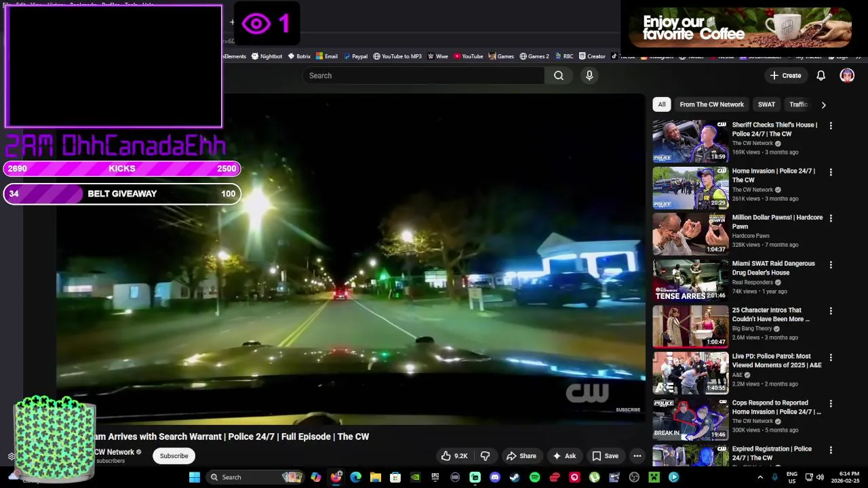The height and width of the screenshot is (488, 868).
Task: Open Epic Games Launcher in taskbar
Action: click(x=435, y=477)
